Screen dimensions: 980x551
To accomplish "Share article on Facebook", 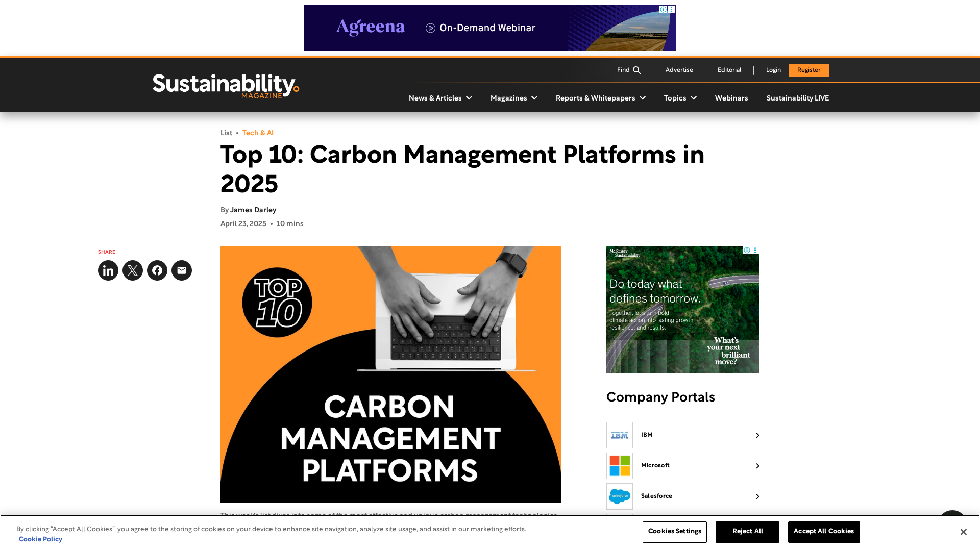I will [x=157, y=270].
